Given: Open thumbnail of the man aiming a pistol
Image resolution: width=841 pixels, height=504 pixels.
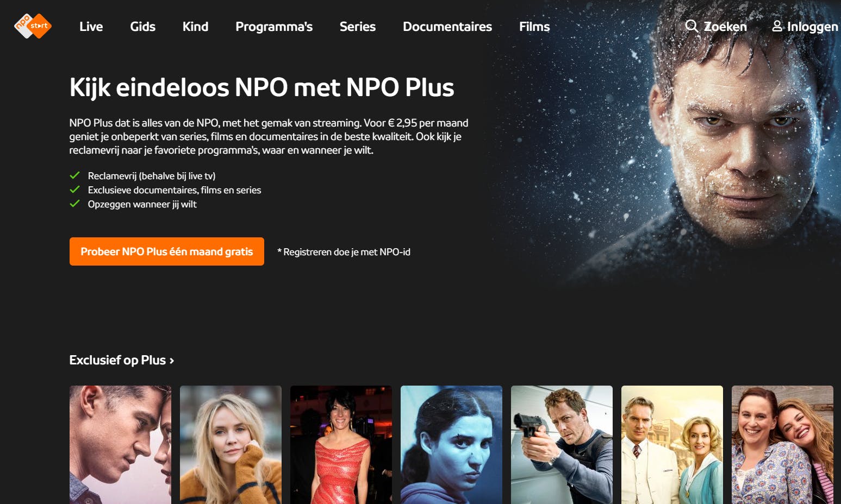Looking at the screenshot, I should pos(562,445).
